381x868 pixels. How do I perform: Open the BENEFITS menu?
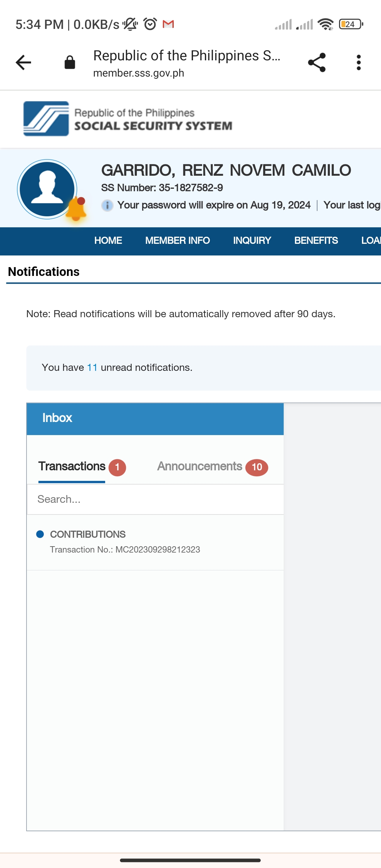316,241
